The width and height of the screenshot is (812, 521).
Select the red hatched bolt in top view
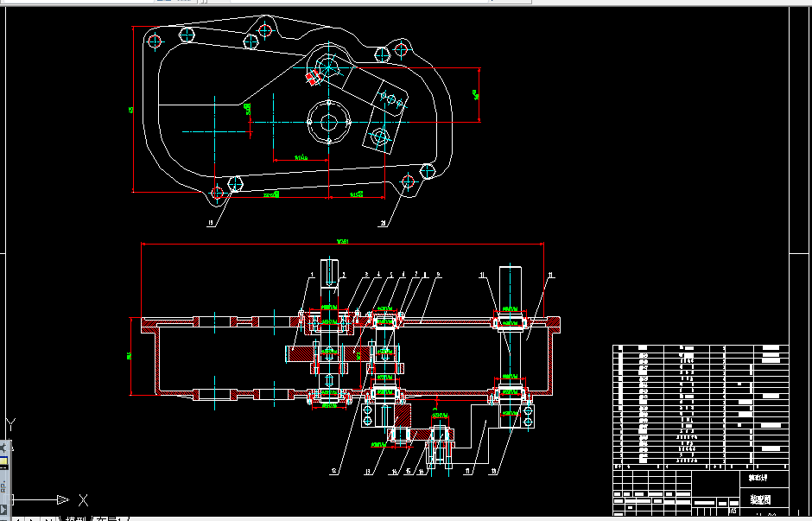click(x=311, y=79)
